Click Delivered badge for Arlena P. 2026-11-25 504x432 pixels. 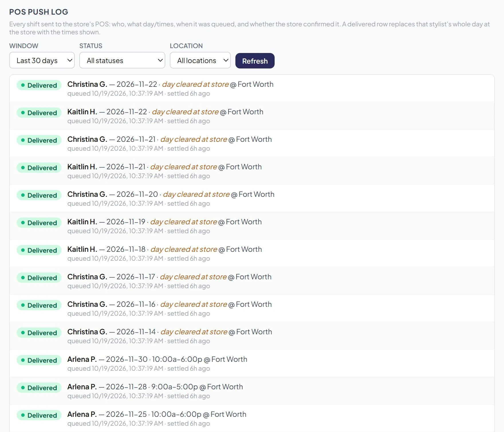point(39,415)
